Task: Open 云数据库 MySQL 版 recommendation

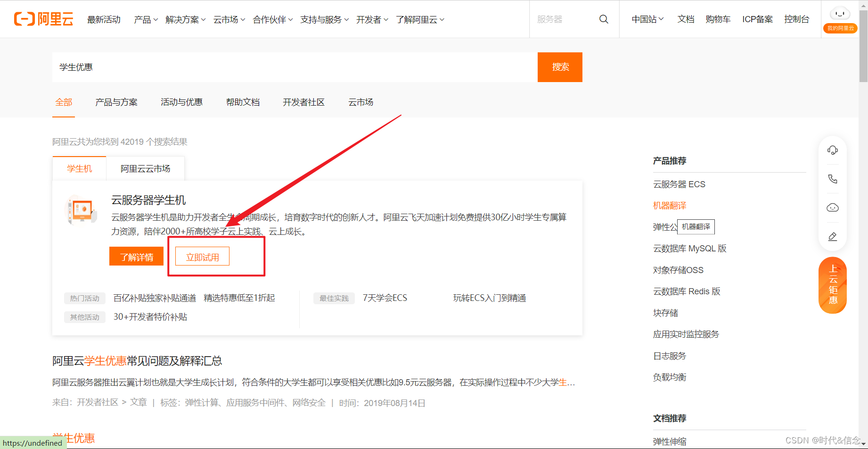Action: point(689,249)
